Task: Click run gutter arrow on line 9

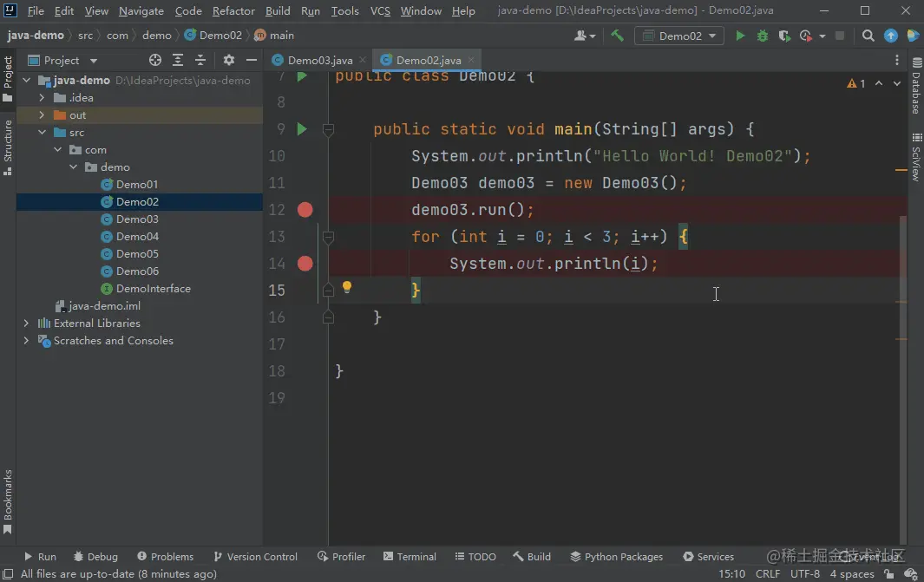Action: tap(302, 129)
